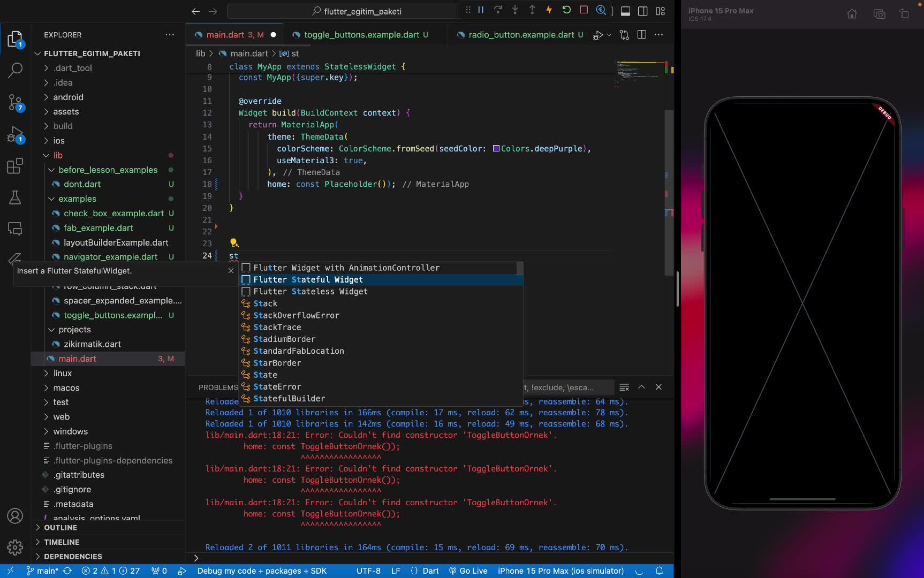Select 'Flutter Stateless Widget' suggestion
This screenshot has width=924, height=578.
pos(381,292)
